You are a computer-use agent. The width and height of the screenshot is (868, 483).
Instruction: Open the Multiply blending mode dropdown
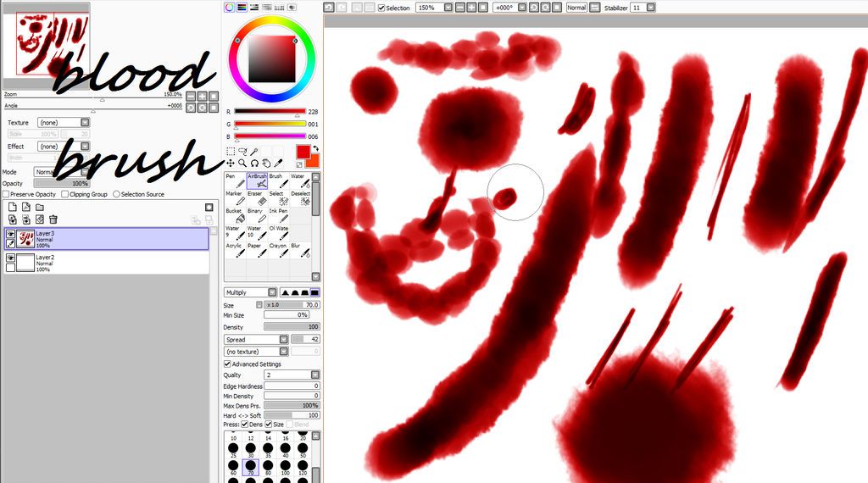(250, 292)
